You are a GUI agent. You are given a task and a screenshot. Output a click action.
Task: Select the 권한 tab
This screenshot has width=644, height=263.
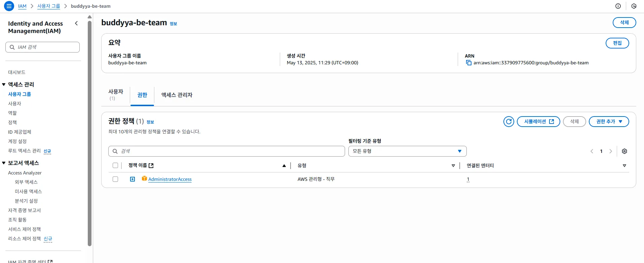click(x=142, y=95)
